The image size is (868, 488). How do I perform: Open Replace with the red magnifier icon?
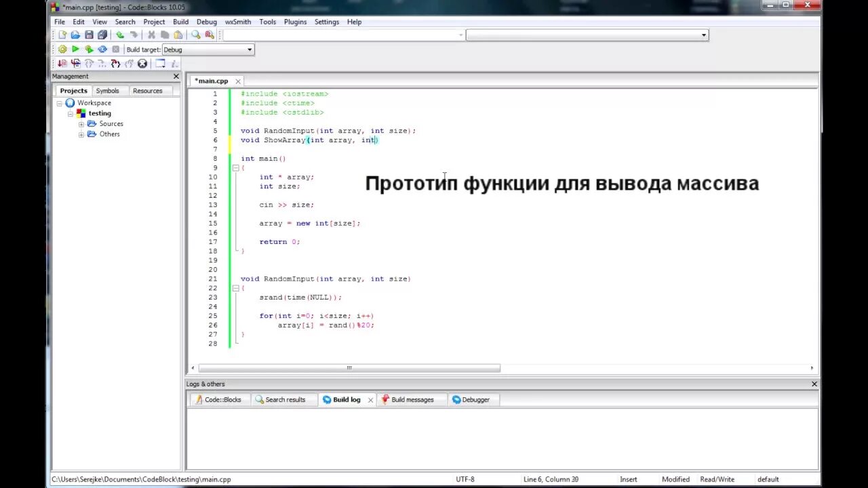(x=210, y=35)
